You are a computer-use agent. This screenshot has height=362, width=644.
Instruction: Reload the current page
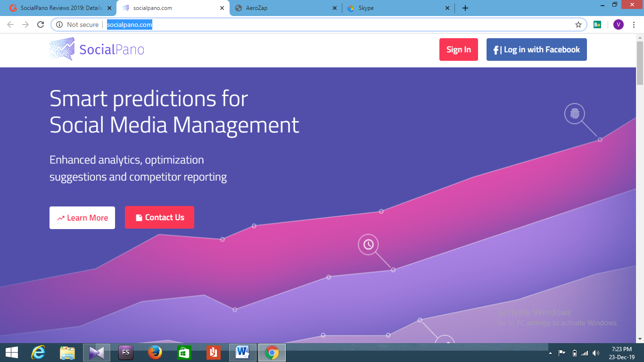pos(41,25)
